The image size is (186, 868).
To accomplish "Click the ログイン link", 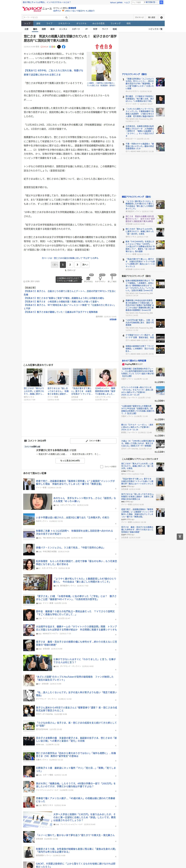I will (x=57, y=11).
